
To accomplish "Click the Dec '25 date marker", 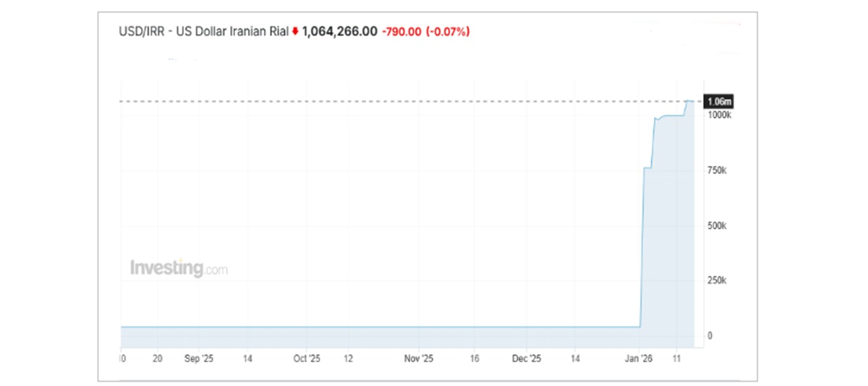I will [x=527, y=358].
